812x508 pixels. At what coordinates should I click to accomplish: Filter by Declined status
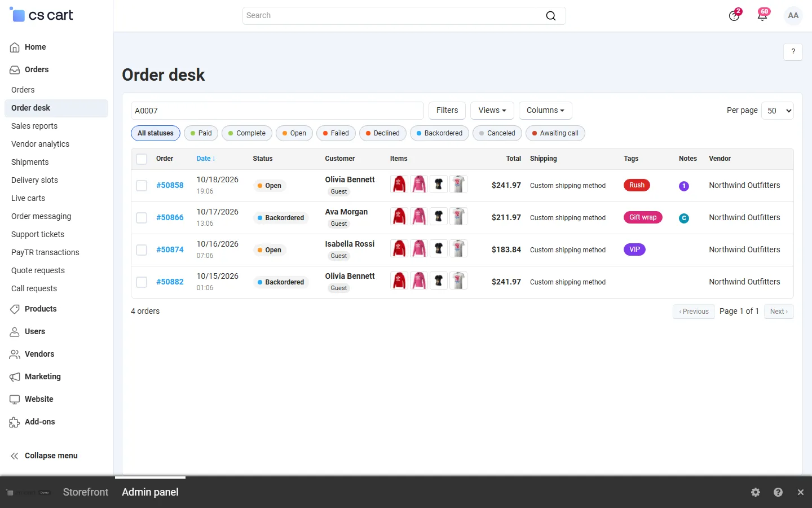(383, 133)
